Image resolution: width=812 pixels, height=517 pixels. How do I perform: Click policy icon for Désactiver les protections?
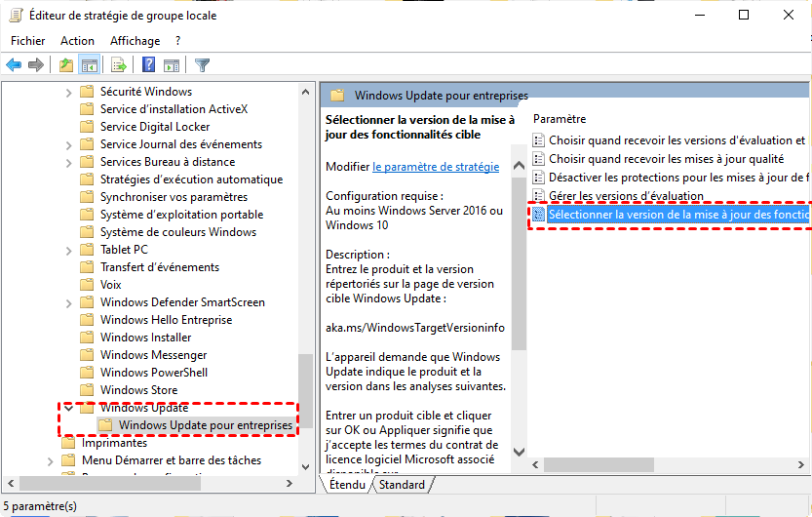[x=538, y=178]
